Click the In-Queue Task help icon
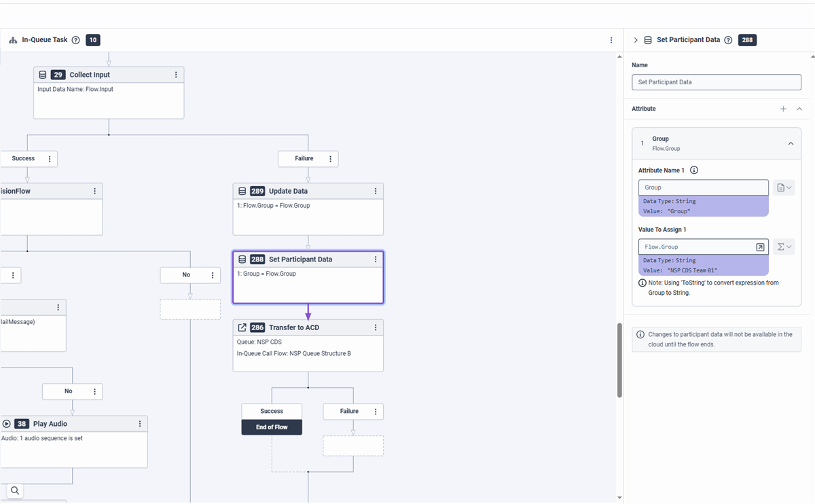The height and width of the screenshot is (504, 815). [x=75, y=40]
